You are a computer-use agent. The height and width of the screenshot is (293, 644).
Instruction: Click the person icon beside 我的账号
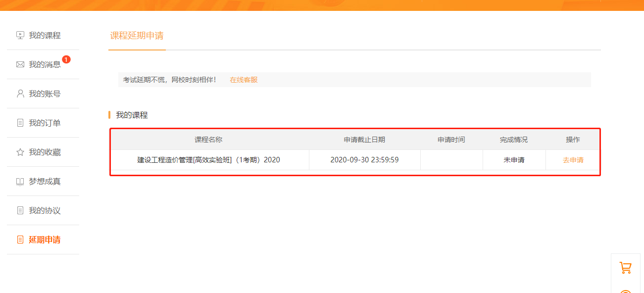click(x=20, y=94)
